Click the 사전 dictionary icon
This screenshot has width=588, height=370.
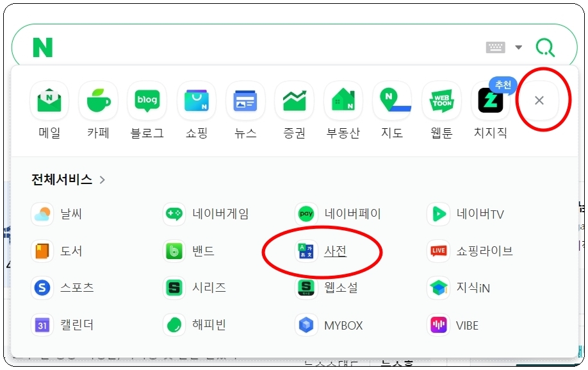click(306, 251)
